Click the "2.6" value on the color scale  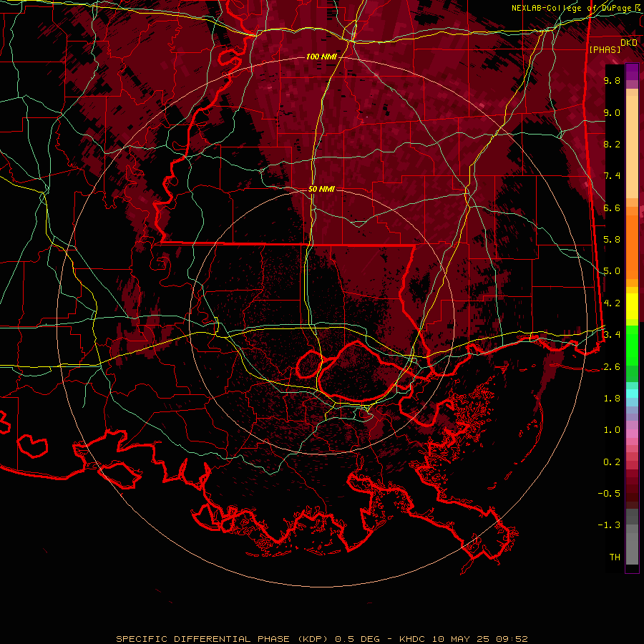(x=612, y=367)
